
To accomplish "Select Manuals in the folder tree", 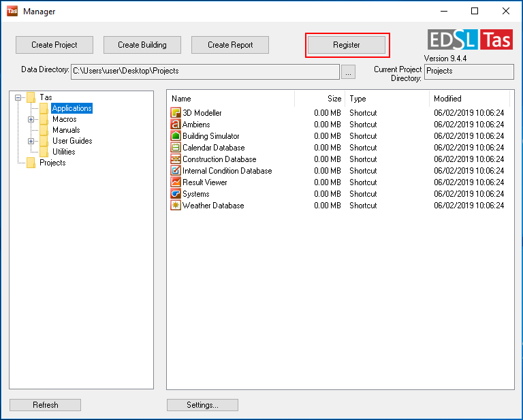I will (x=66, y=130).
